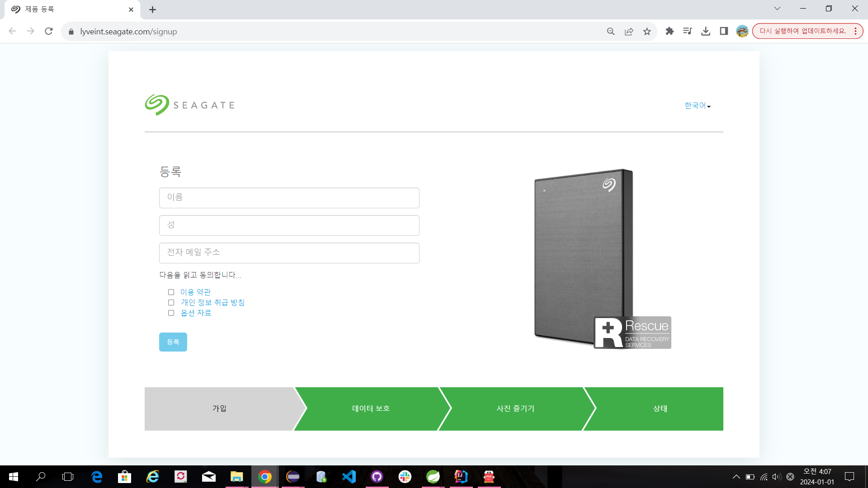Bookmark this page with star icon
Image resolution: width=868 pixels, height=488 pixels.
(647, 31)
